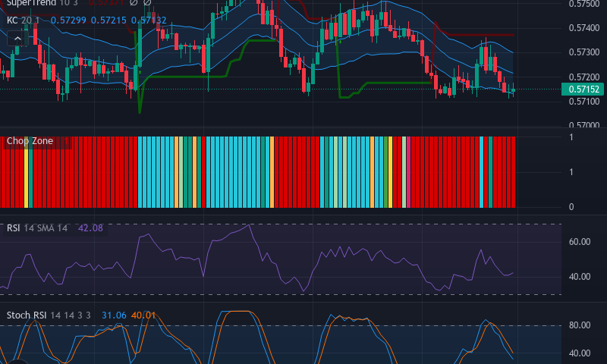The image size is (607, 364).
Task: Click the 40.00 label on Stoch RSI scale
Action: pyautogui.click(x=580, y=353)
